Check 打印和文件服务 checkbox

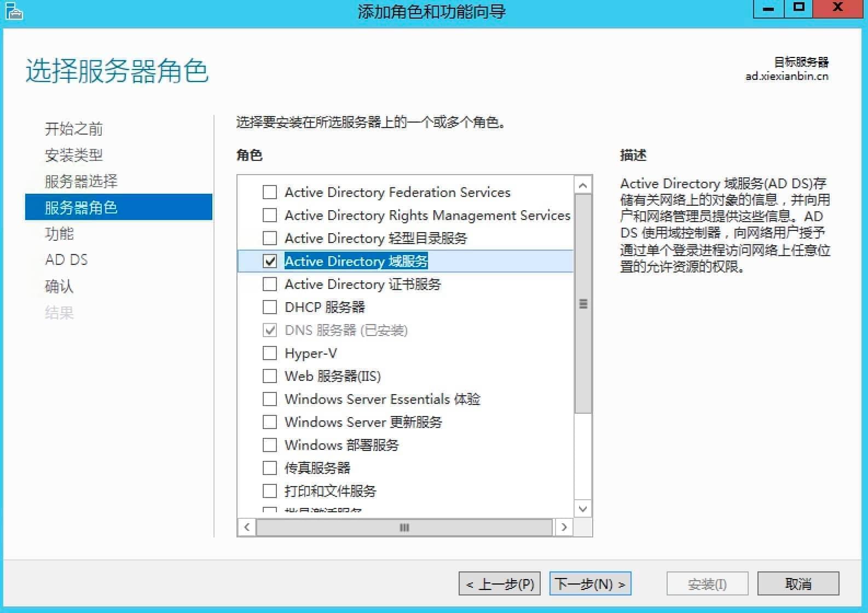point(270,491)
